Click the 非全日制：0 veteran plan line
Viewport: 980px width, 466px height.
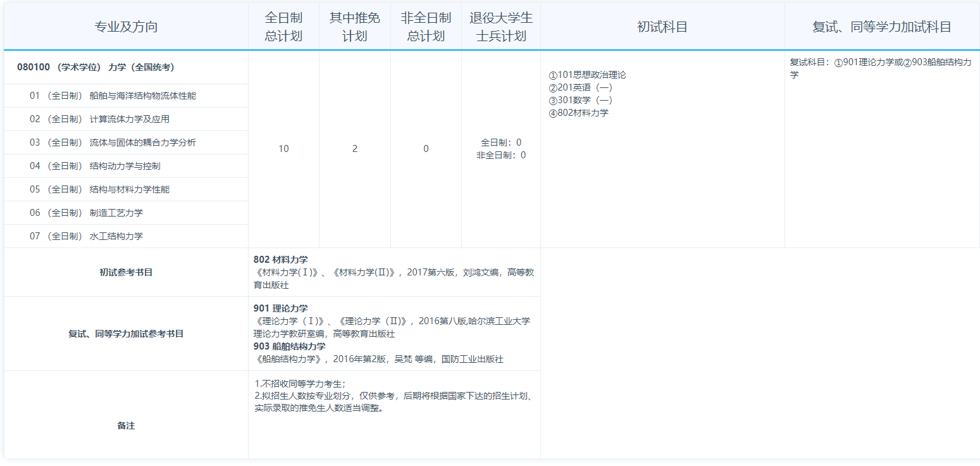[x=501, y=155]
